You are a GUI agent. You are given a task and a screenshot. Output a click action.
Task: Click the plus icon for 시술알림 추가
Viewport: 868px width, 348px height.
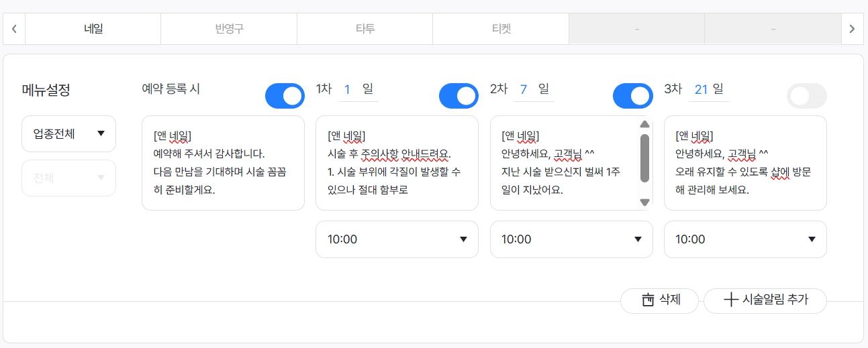731,300
